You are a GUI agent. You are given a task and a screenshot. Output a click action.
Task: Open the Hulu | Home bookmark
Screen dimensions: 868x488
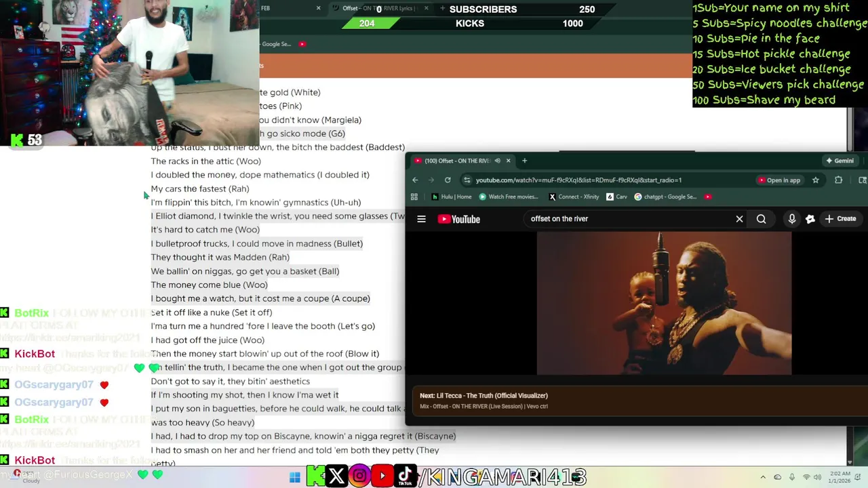[x=452, y=197]
